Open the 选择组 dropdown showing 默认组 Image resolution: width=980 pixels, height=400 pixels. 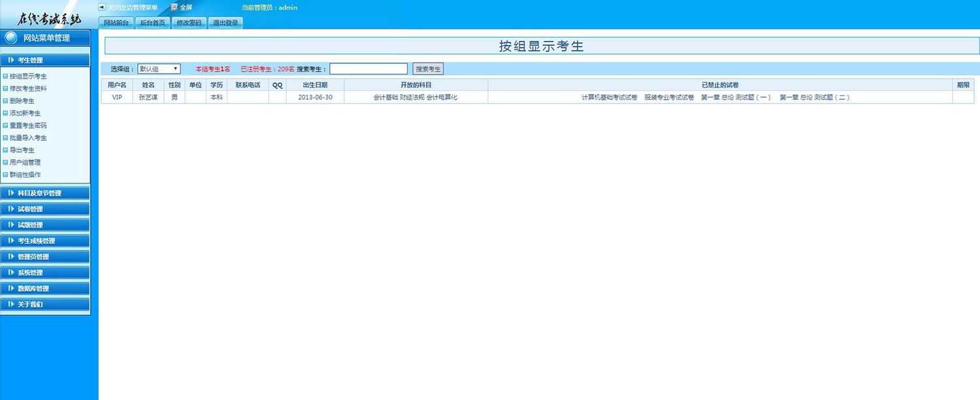click(158, 69)
